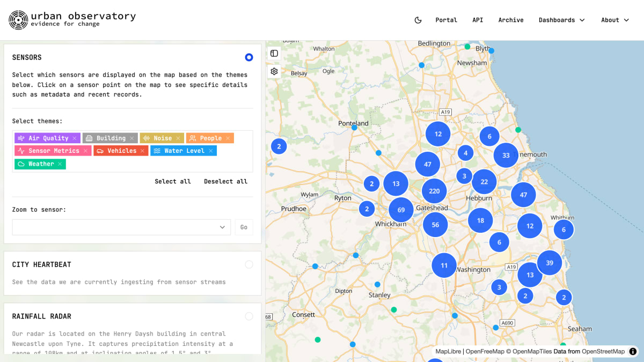Click the 69 sensor cluster marker
Image resolution: width=644 pixels, height=362 pixels.
click(x=401, y=210)
